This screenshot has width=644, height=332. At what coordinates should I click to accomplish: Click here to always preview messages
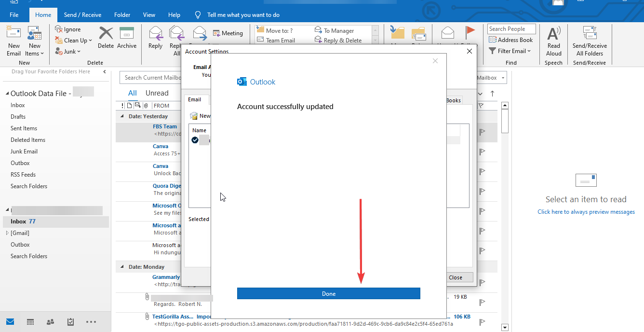pos(586,211)
